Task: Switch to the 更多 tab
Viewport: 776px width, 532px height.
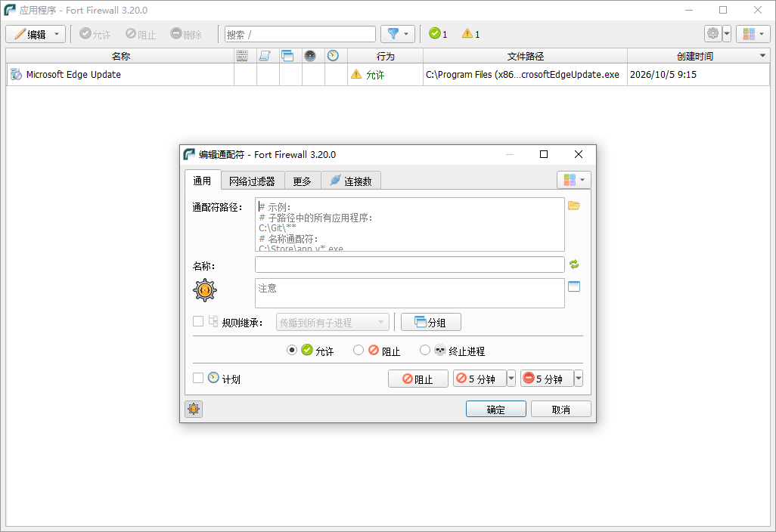Action: coord(302,181)
